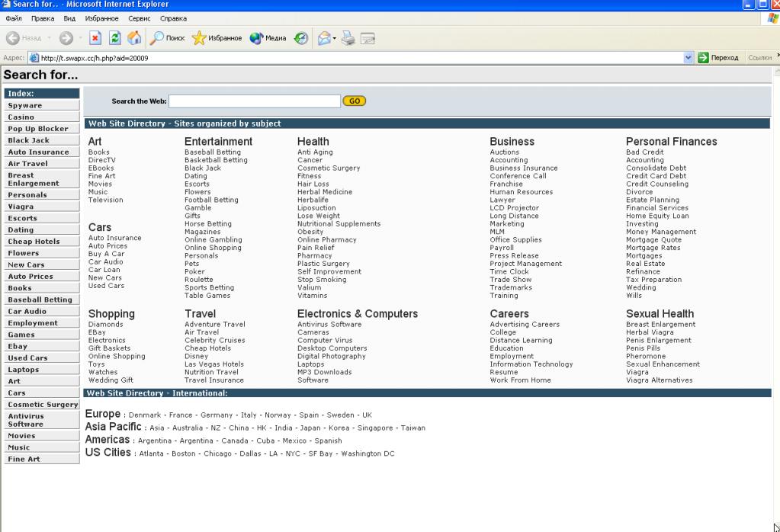The image size is (780, 532).
Task: Open the Избранное menu in the menu bar
Action: click(x=101, y=18)
